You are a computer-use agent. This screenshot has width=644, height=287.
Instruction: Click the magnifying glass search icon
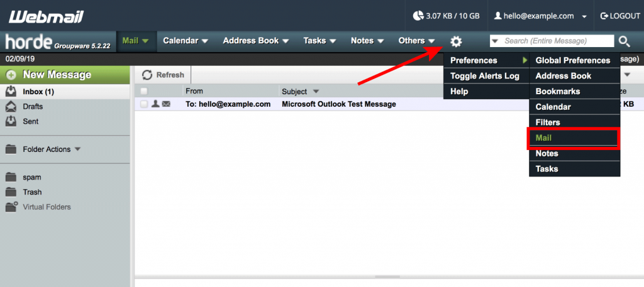click(624, 41)
